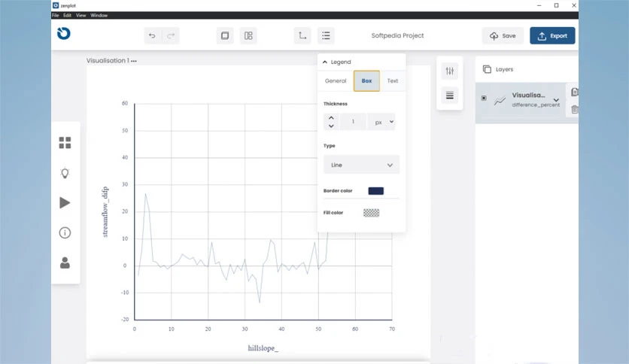The width and height of the screenshot is (629, 364).
Task: Open the Type Line dropdown
Action: (x=361, y=165)
